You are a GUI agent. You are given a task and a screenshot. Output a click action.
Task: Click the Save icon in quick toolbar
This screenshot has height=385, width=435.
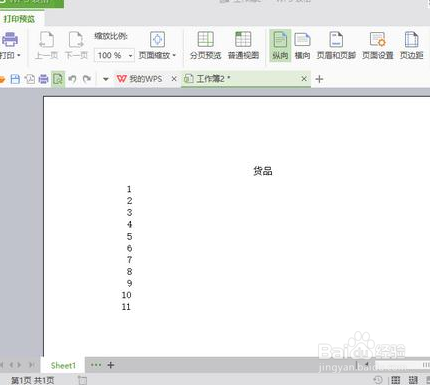pos(15,79)
